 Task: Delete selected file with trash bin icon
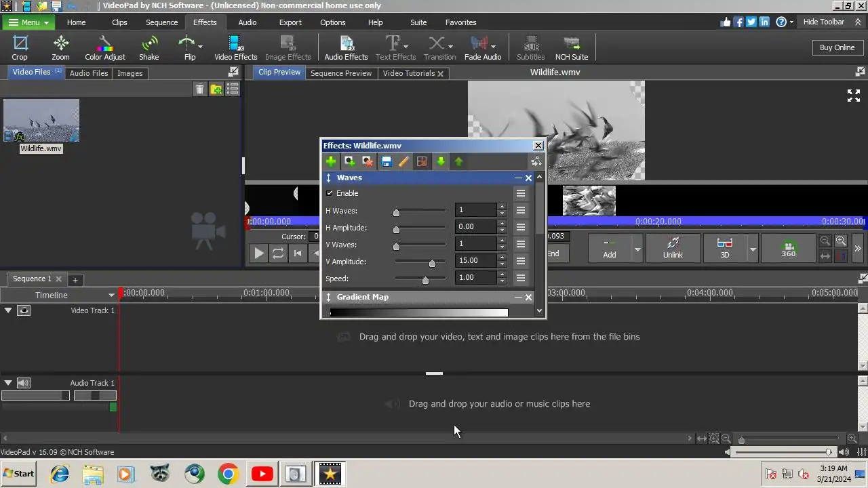199,89
